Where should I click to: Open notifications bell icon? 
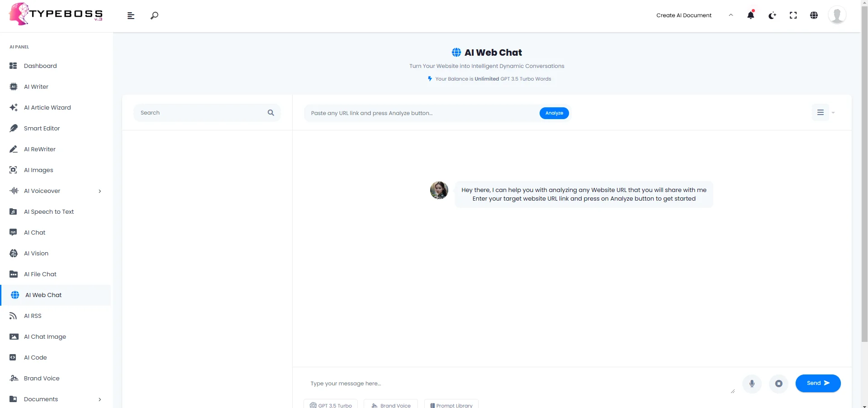tap(751, 15)
